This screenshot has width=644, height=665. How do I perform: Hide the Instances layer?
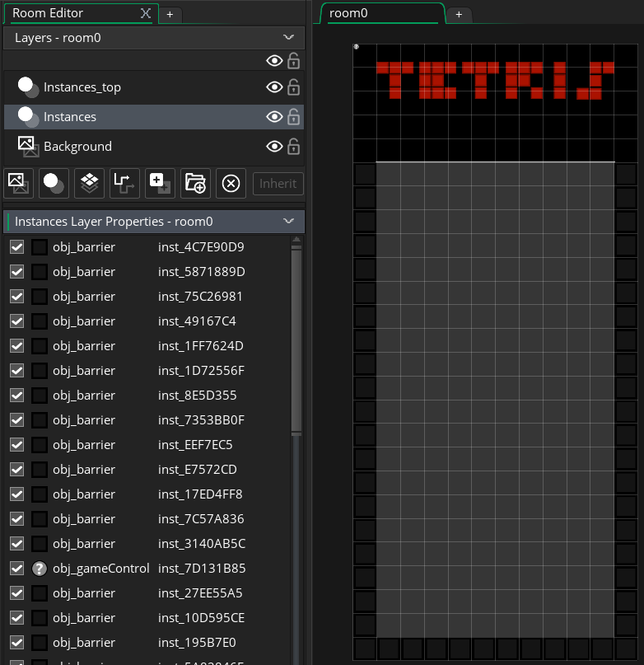pyautogui.click(x=274, y=117)
